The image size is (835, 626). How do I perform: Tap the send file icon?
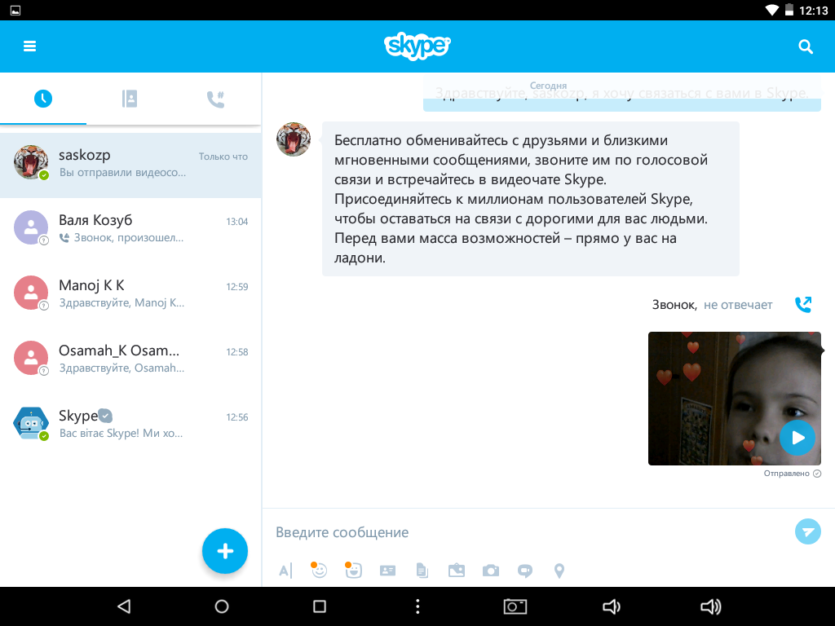(x=422, y=571)
